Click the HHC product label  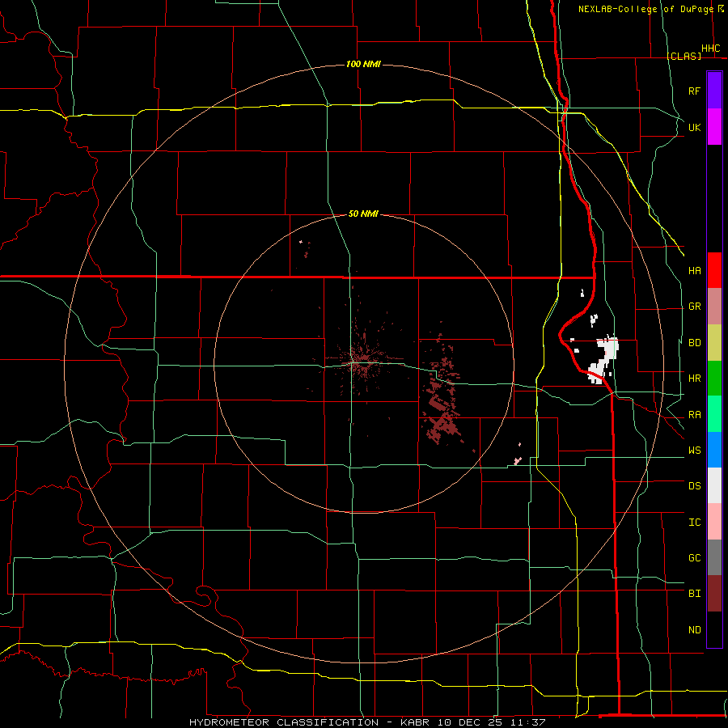711,49
